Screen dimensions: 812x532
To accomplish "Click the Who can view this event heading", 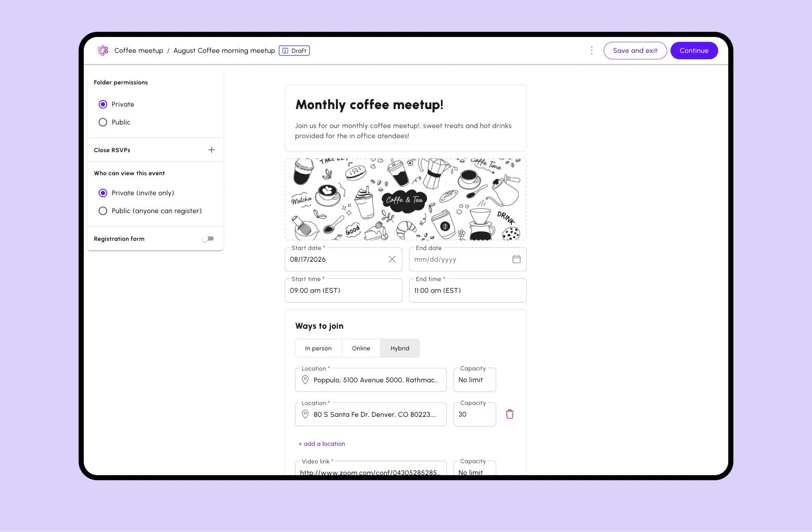I will 129,173.
